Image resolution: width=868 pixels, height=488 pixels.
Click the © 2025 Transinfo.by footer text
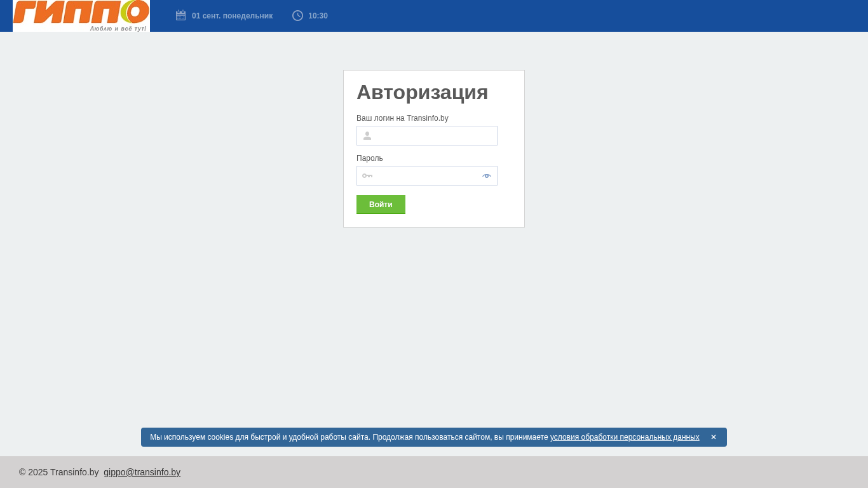pyautogui.click(x=59, y=472)
